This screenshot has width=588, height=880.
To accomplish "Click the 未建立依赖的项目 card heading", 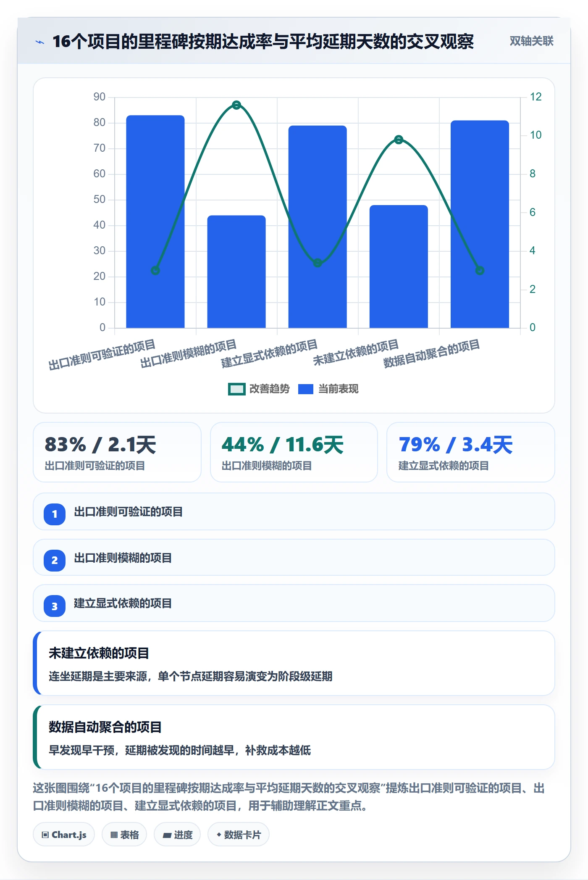I will pos(99,653).
